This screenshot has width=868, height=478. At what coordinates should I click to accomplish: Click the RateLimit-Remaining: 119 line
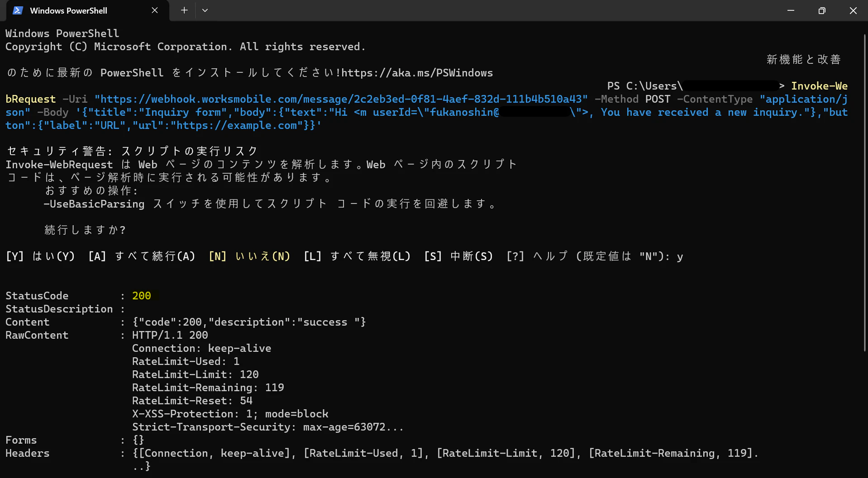point(208,388)
